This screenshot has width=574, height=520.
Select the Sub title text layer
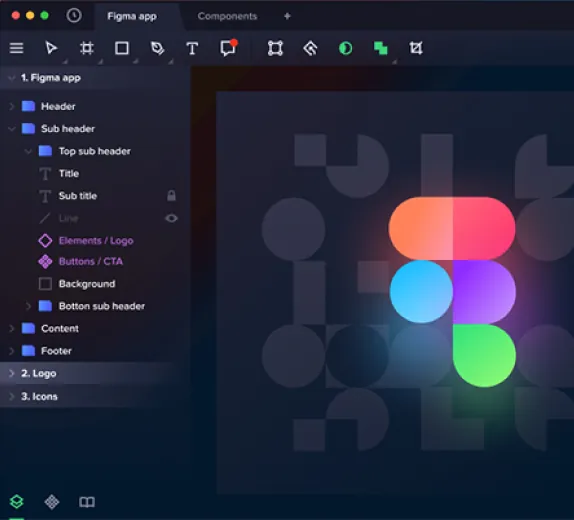pos(78,196)
